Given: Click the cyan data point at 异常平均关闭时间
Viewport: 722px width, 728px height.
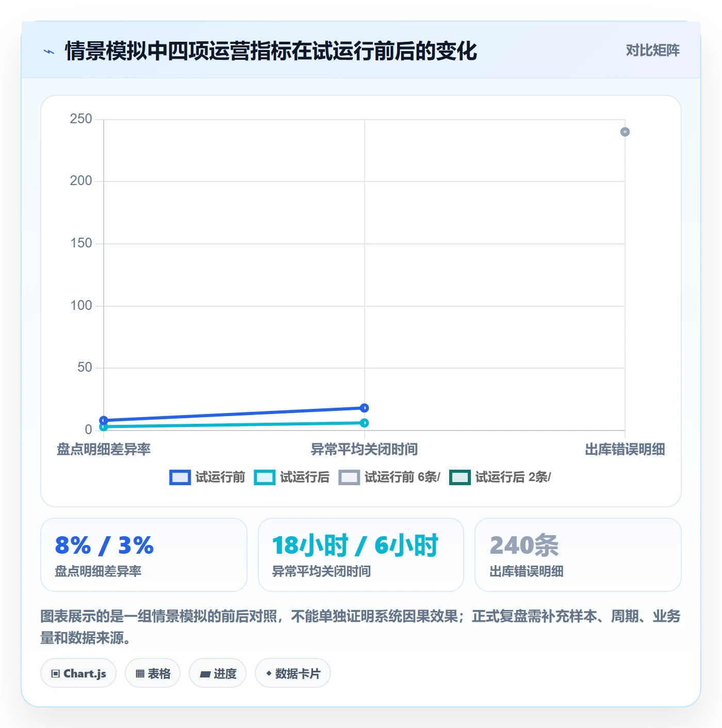Looking at the screenshot, I should click(365, 423).
